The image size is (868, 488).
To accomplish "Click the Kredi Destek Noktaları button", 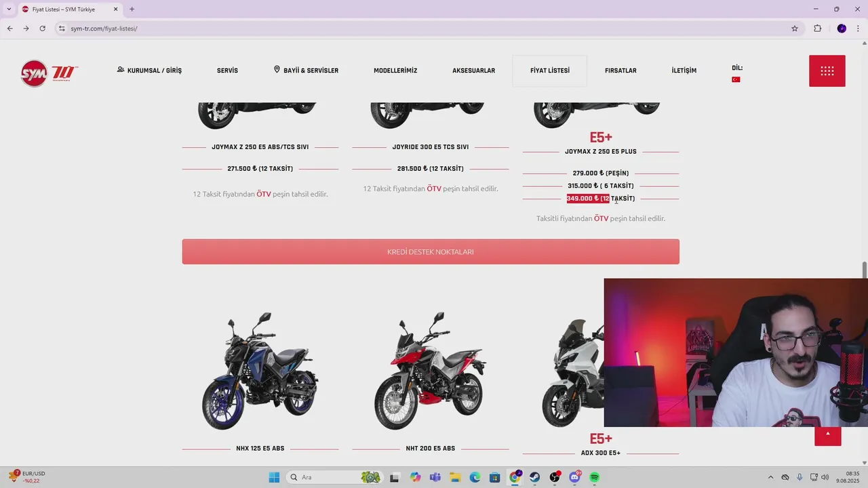I will click(431, 251).
